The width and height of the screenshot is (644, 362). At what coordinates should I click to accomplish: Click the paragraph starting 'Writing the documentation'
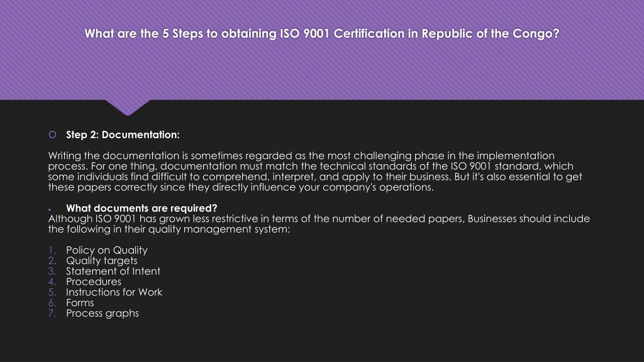[315, 172]
